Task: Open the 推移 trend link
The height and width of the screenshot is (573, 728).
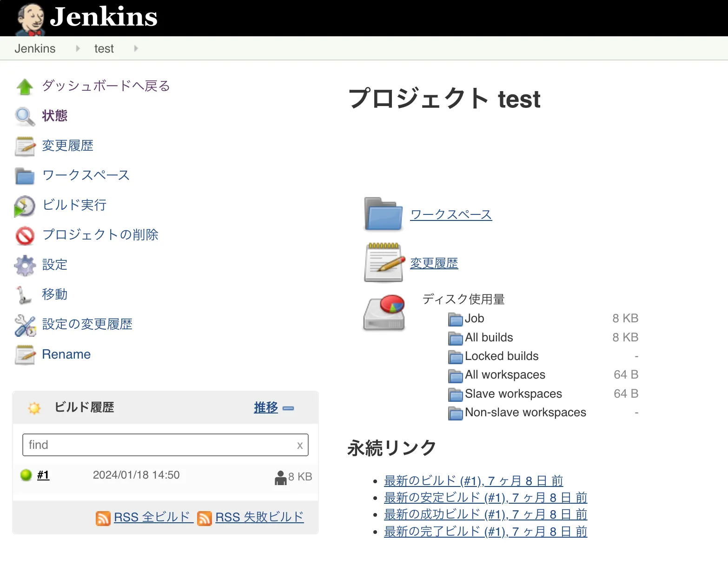Action: (265, 407)
